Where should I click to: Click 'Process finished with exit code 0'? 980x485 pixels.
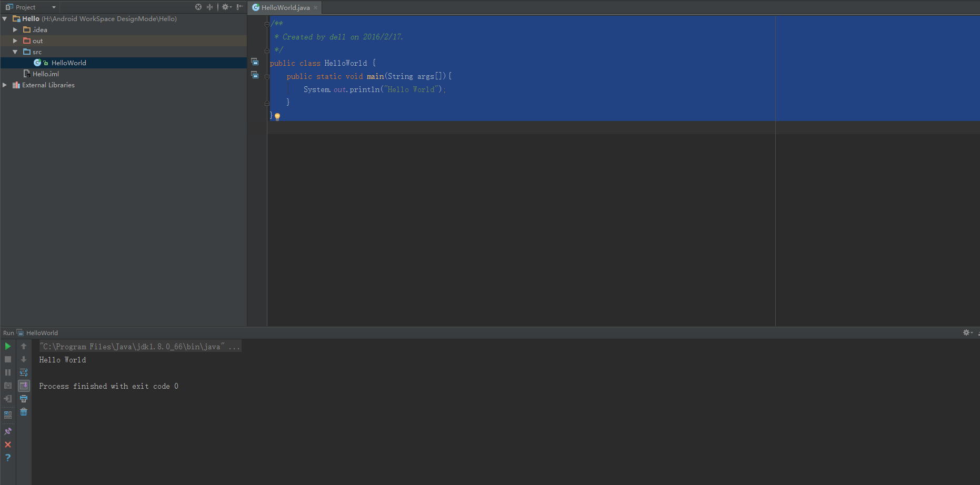coord(109,386)
